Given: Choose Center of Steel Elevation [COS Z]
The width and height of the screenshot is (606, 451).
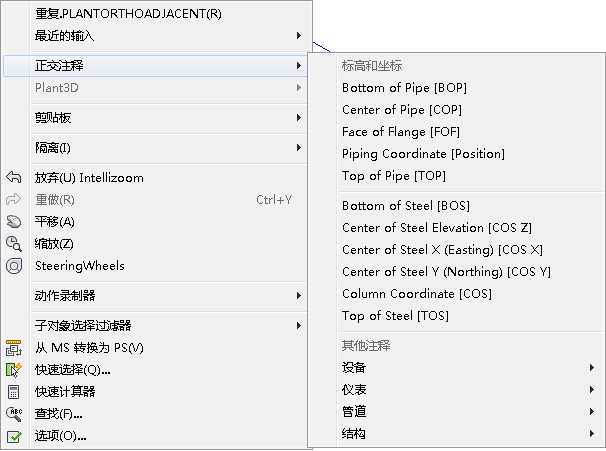Looking at the screenshot, I should point(437,228).
